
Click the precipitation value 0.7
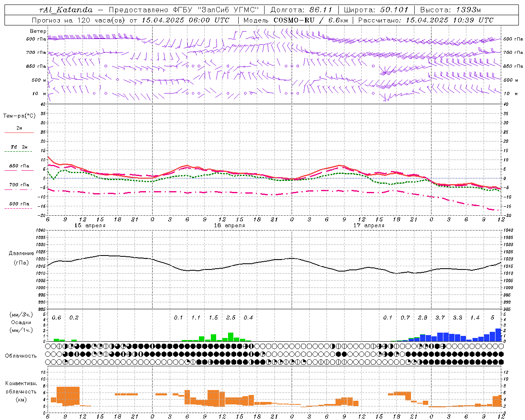click(x=405, y=317)
